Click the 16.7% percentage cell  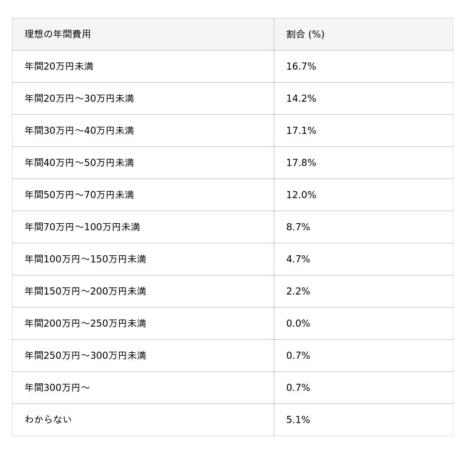click(x=301, y=67)
